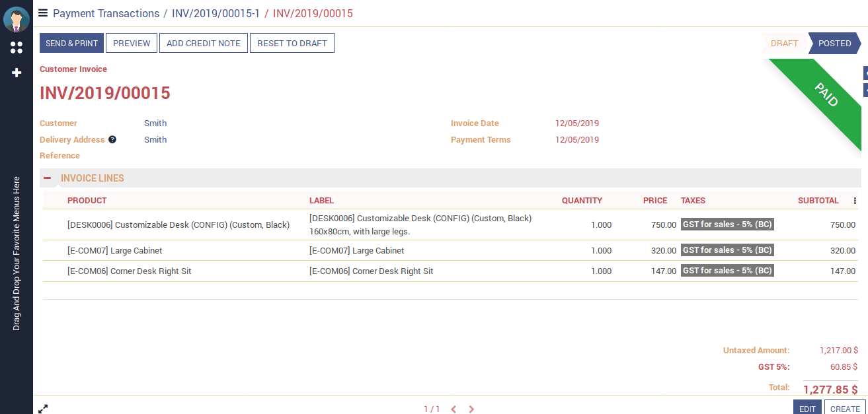Open the user avatar profile menu
Screen dimensions: 868x414
pyautogui.click(x=17, y=20)
